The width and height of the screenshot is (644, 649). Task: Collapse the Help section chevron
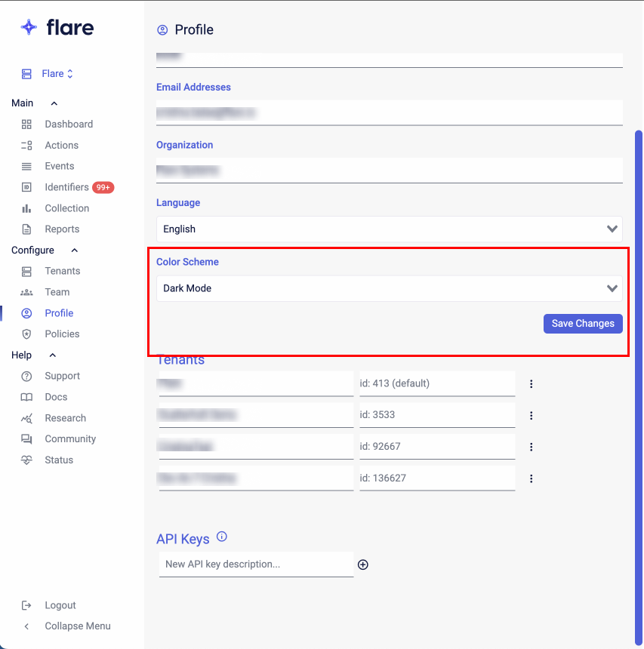coord(53,355)
